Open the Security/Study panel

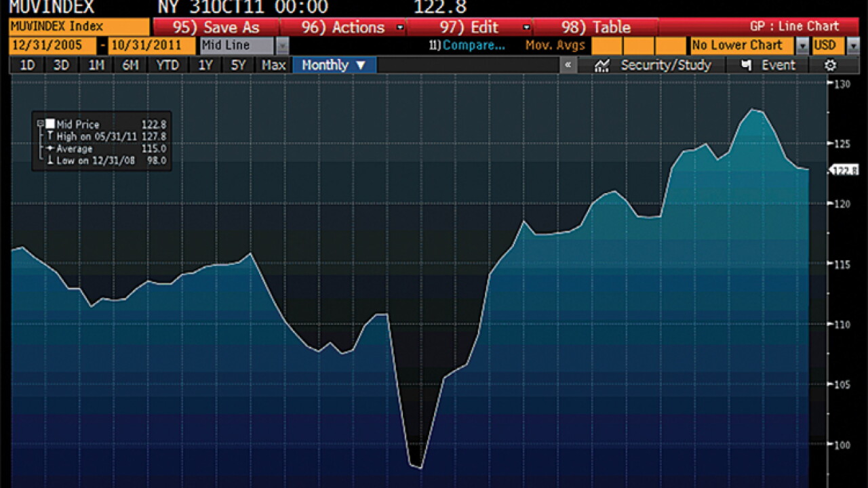652,65
